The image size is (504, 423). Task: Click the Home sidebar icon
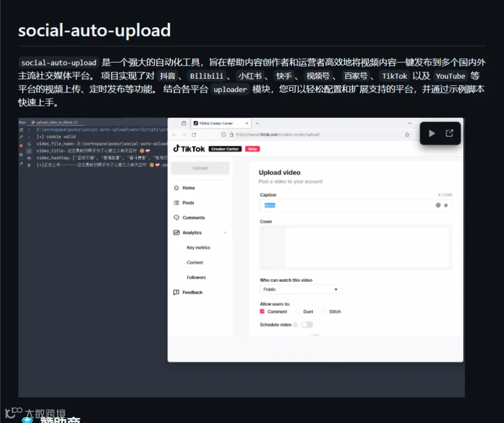(176, 188)
